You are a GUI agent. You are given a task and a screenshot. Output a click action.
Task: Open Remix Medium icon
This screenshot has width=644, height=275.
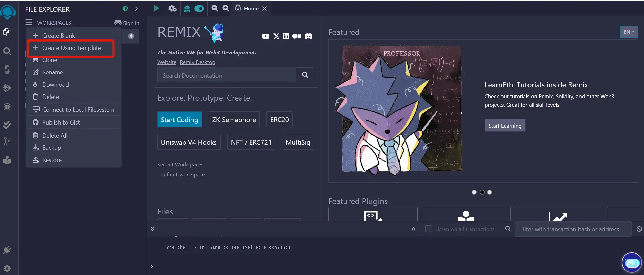click(x=297, y=36)
